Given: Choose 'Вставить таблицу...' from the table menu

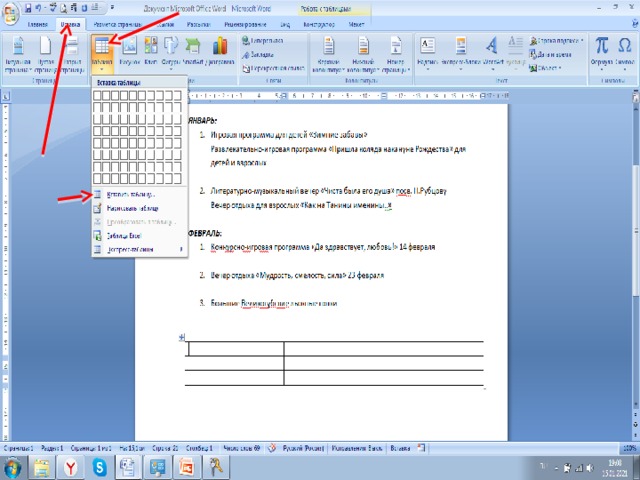Looking at the screenshot, I should pyautogui.click(x=131, y=194).
